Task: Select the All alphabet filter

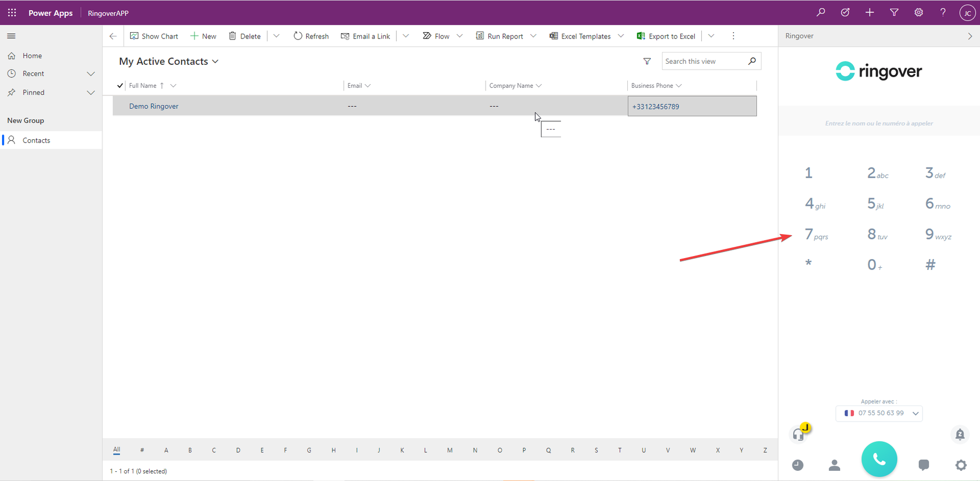Action: [116, 450]
